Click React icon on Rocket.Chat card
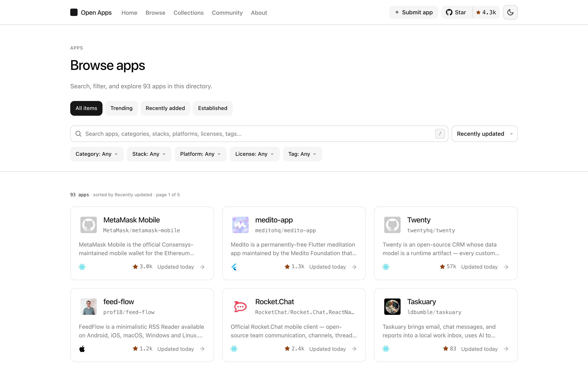Image resolution: width=588 pixels, height=368 pixels. 234,349
